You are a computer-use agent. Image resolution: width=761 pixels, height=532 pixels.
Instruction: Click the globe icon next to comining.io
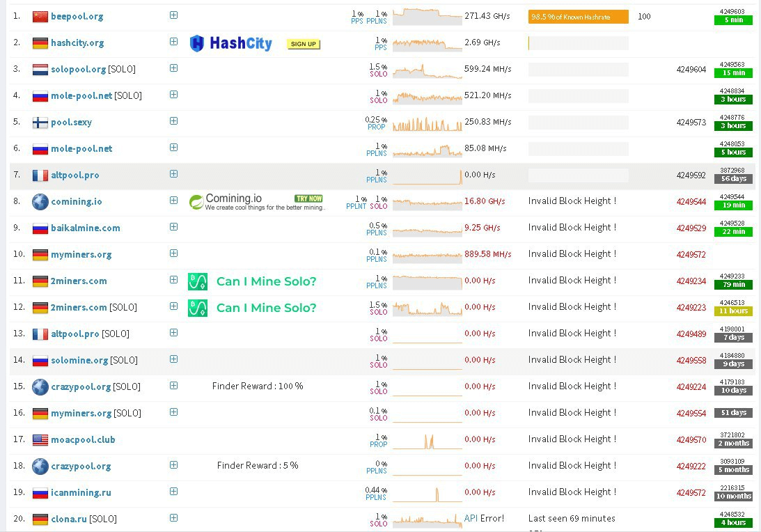click(40, 202)
